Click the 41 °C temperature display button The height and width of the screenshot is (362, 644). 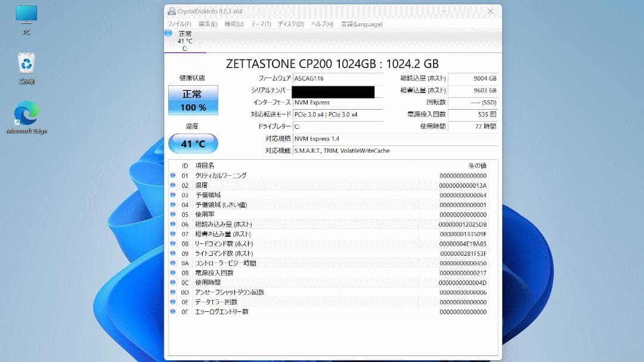click(x=192, y=143)
